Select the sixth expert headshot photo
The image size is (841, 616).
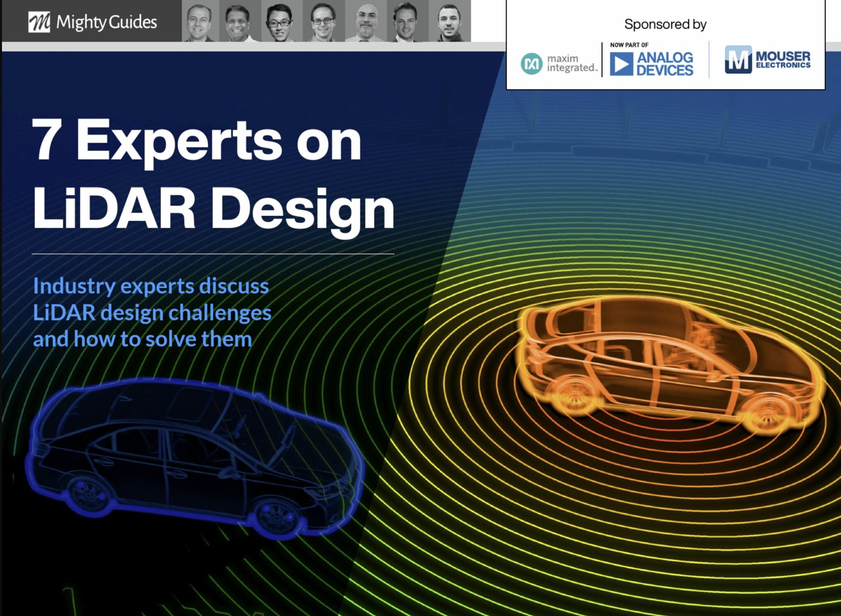click(x=407, y=21)
